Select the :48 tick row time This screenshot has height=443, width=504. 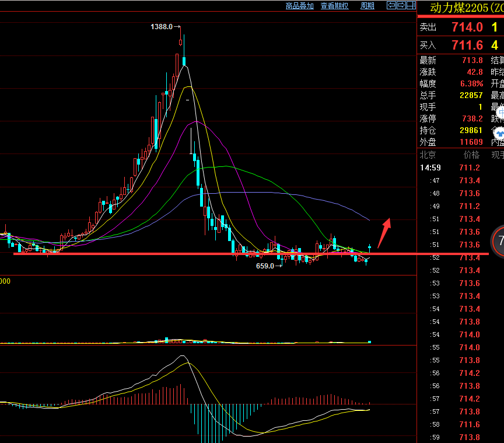(435, 193)
